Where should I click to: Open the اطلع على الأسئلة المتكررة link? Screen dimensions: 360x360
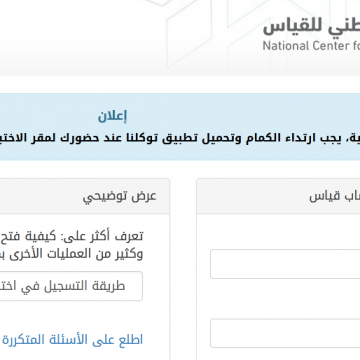pos(72,340)
